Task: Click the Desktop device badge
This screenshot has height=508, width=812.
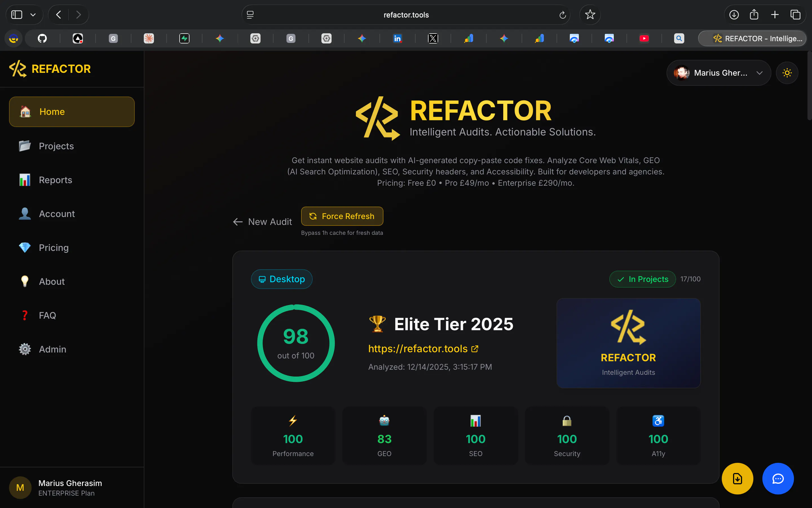Action: tap(281, 279)
